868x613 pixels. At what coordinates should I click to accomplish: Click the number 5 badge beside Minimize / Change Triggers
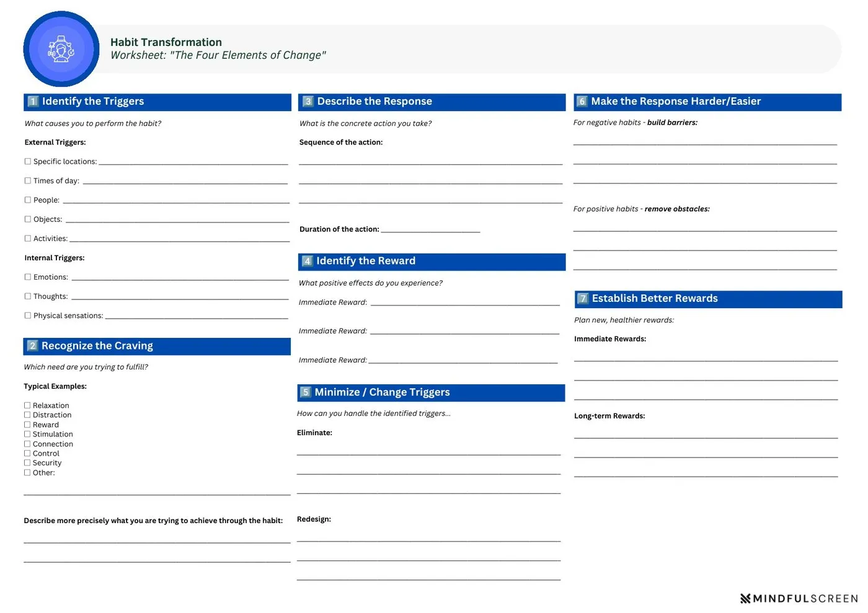306,392
